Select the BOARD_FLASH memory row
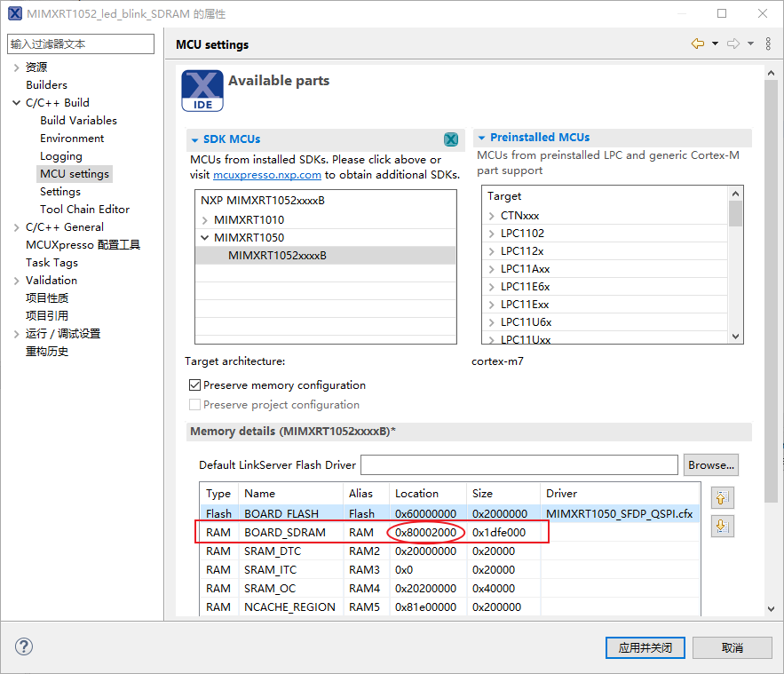Viewport: 784px width, 674px height. [x=449, y=513]
